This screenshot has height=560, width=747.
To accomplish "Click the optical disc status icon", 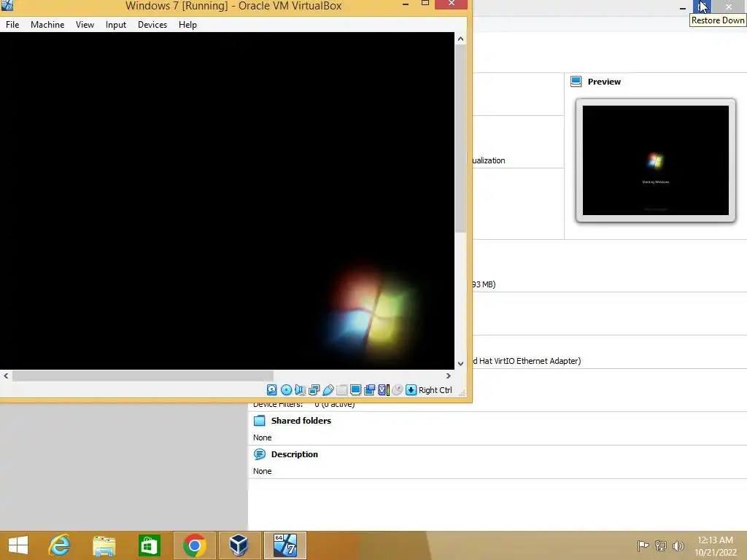I will [286, 390].
